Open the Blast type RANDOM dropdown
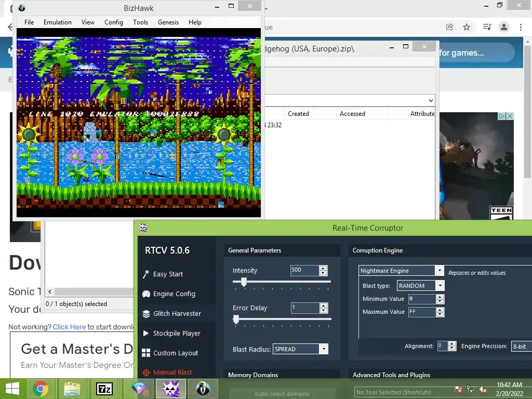Viewport: 532px width, 399px height. (440, 285)
